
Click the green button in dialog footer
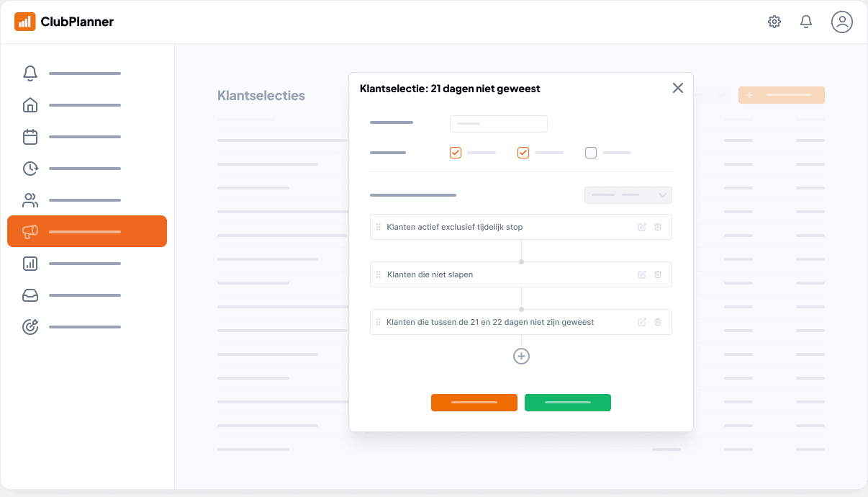[567, 403]
